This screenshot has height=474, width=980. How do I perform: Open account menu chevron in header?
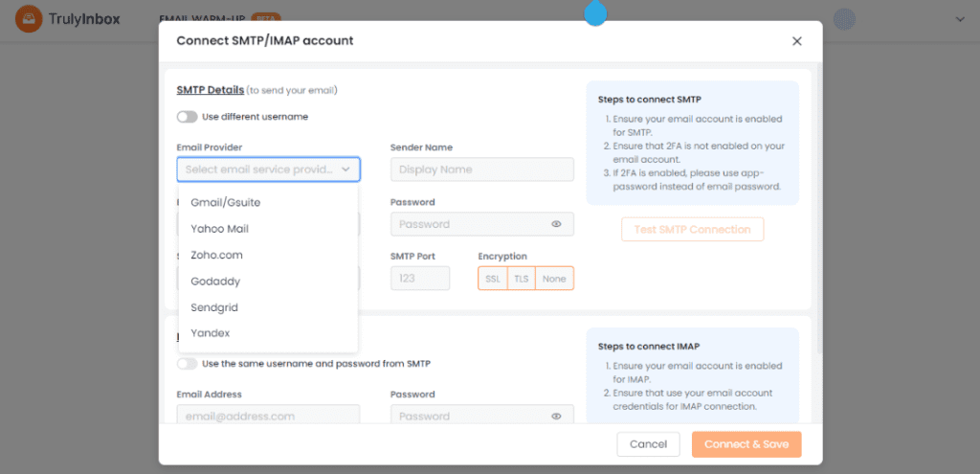pos(961,19)
